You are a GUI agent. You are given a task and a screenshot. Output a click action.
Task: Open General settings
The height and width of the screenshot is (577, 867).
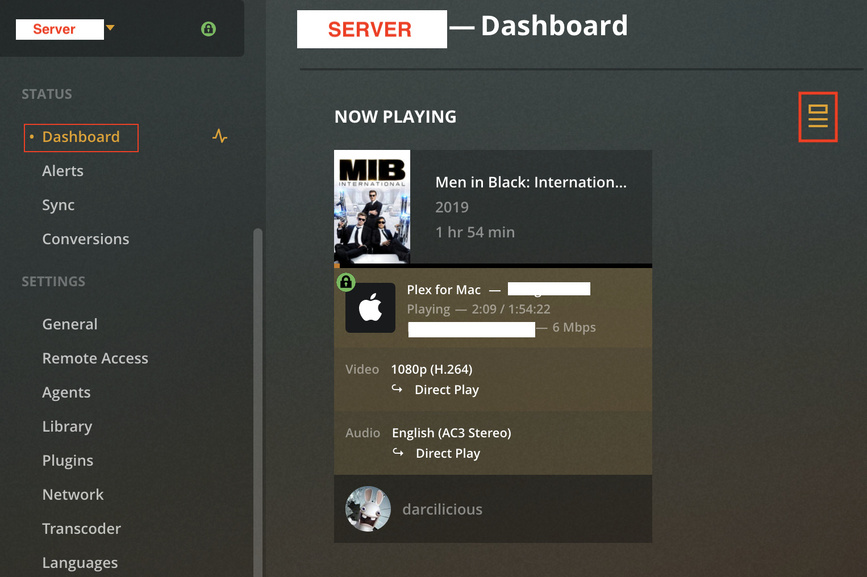70,324
